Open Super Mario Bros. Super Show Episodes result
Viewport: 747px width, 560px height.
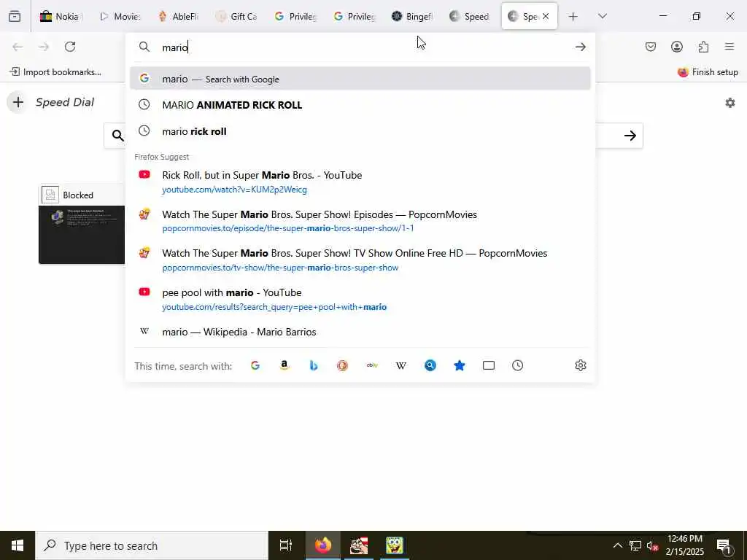[360, 221]
